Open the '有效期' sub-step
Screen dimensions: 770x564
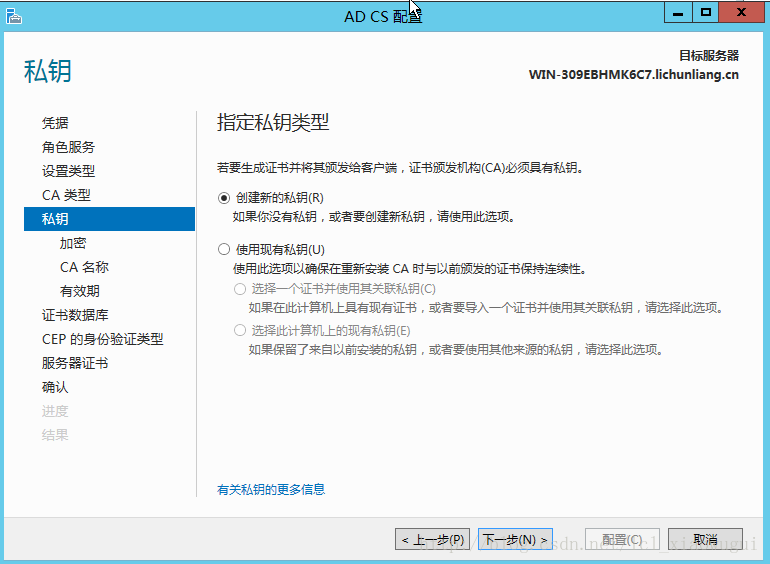tap(80, 291)
